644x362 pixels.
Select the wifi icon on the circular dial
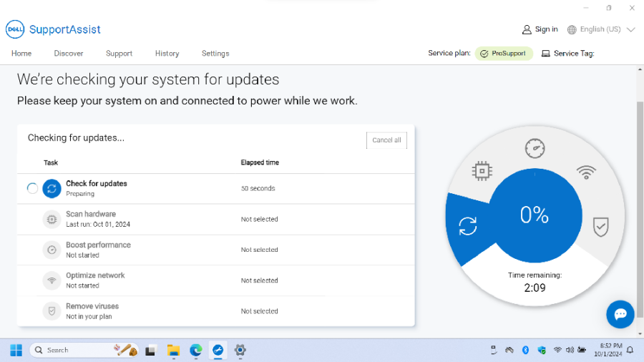(x=586, y=172)
